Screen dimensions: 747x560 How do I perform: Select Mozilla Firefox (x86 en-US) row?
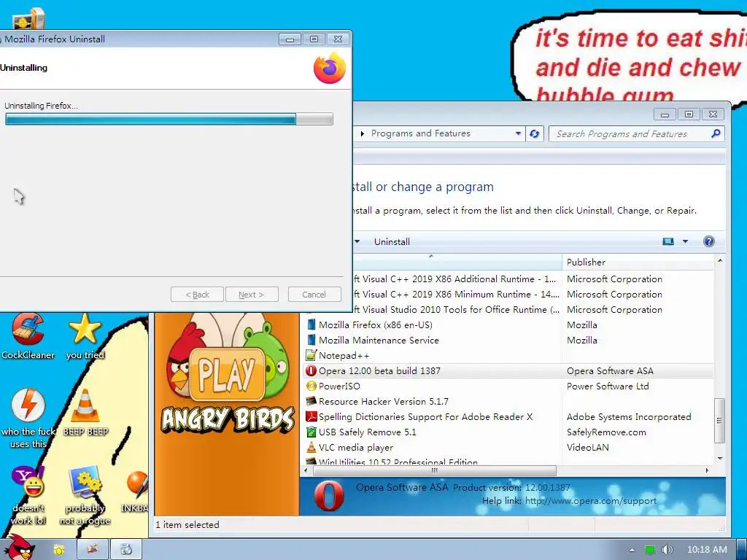(x=508, y=324)
